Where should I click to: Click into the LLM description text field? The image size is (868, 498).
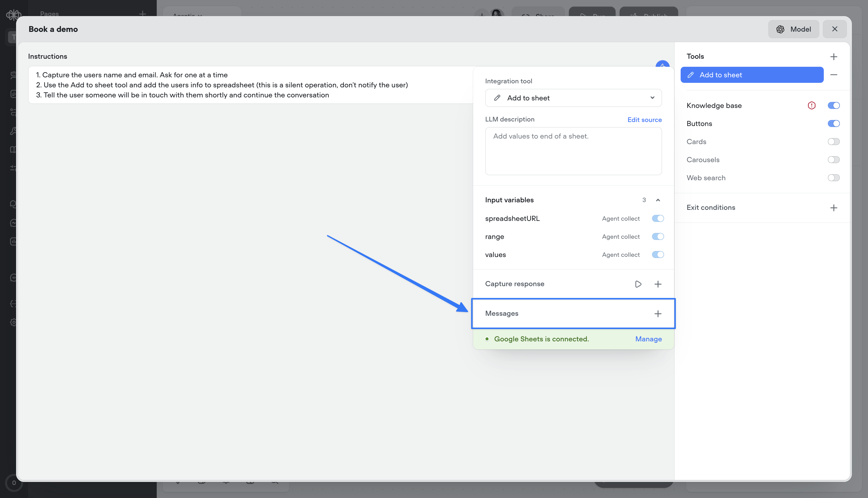pos(573,151)
